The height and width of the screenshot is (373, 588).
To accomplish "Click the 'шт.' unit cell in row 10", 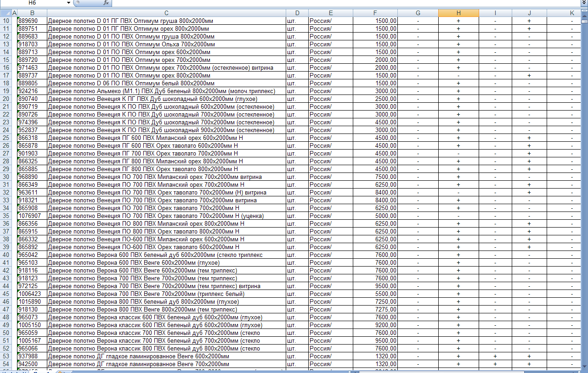I will [x=297, y=21].
